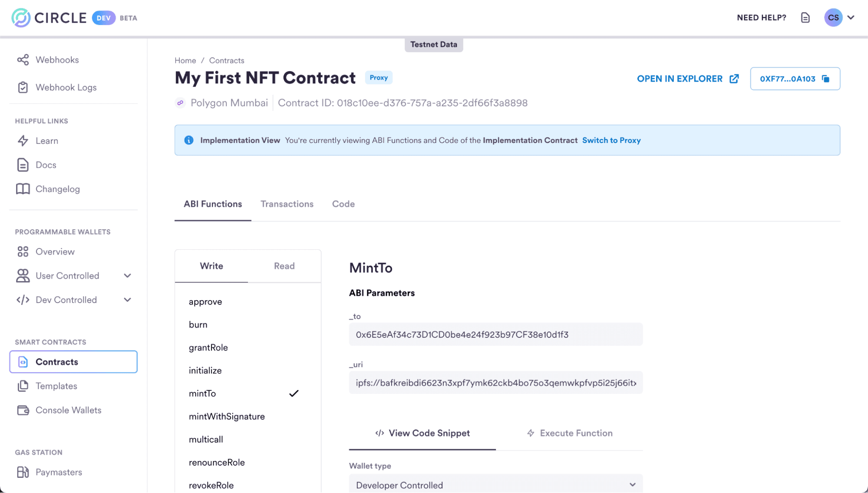Screen dimensions: 868x493
Task: Click the Console Wallets wallet icon
Action: [x=23, y=410]
